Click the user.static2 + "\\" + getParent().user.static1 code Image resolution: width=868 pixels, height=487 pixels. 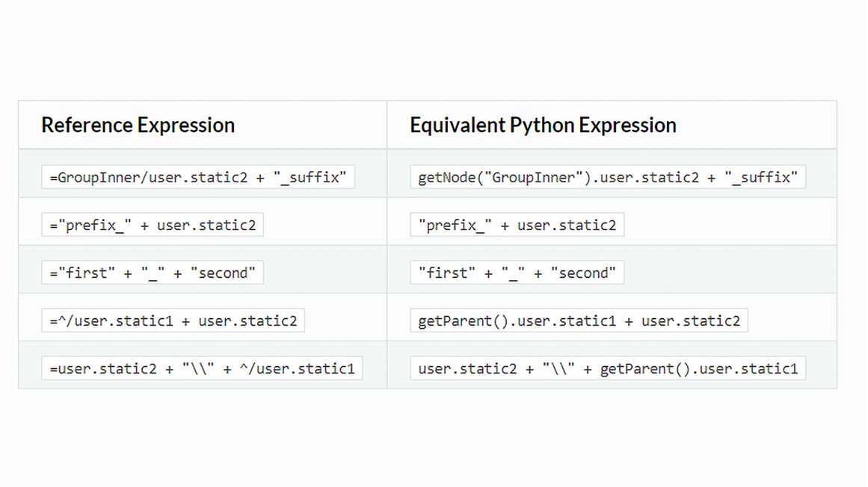click(x=607, y=368)
